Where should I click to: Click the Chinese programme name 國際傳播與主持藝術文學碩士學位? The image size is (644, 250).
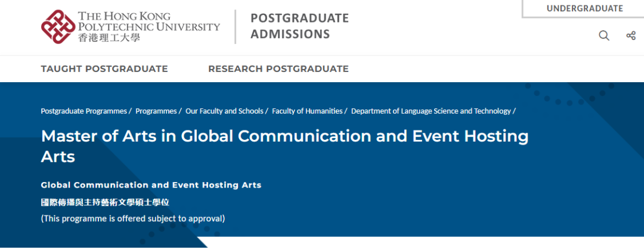105,202
